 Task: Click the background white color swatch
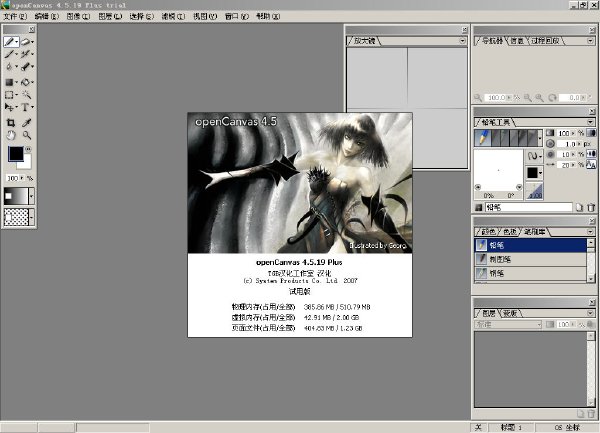tap(26, 164)
